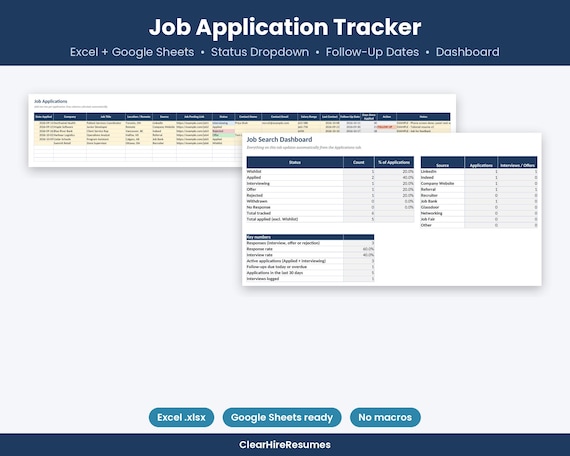
Task: Click the green Offer status cell in Job Applications
Action: click(223, 135)
